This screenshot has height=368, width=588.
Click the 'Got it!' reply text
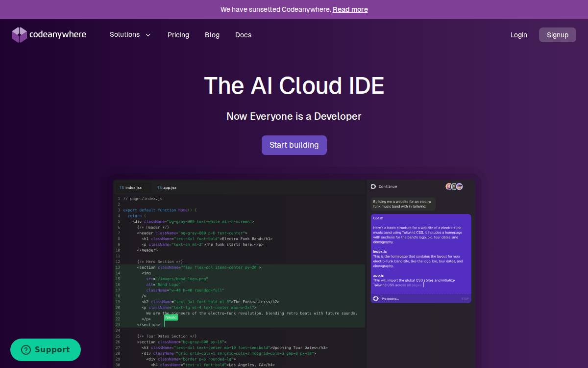pyautogui.click(x=378, y=218)
